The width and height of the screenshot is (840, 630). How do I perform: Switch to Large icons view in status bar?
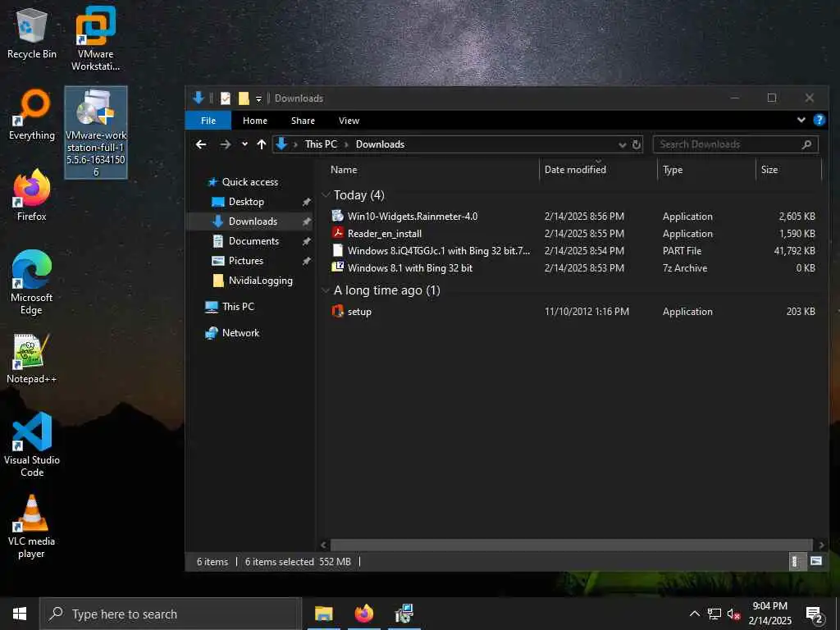tap(816, 561)
